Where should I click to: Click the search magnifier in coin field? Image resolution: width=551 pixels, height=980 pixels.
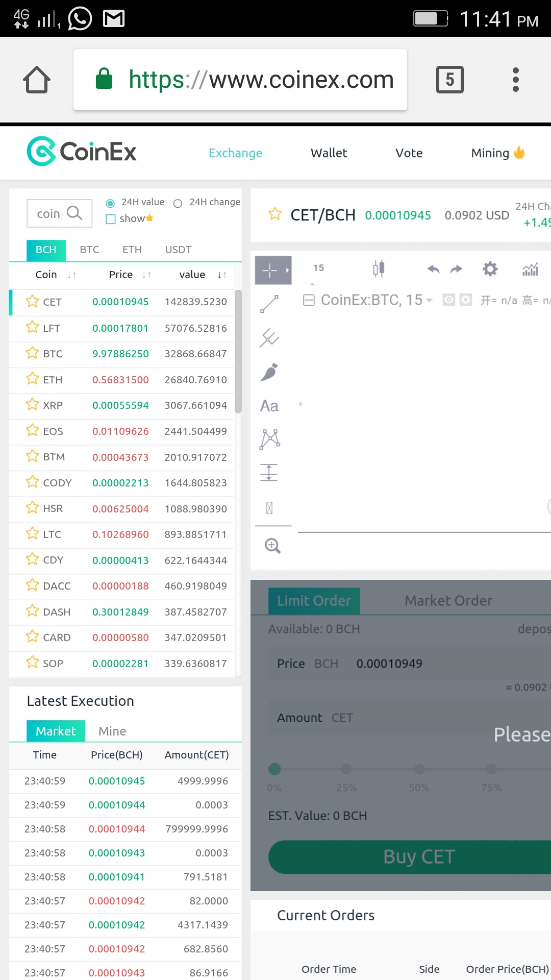(x=74, y=213)
